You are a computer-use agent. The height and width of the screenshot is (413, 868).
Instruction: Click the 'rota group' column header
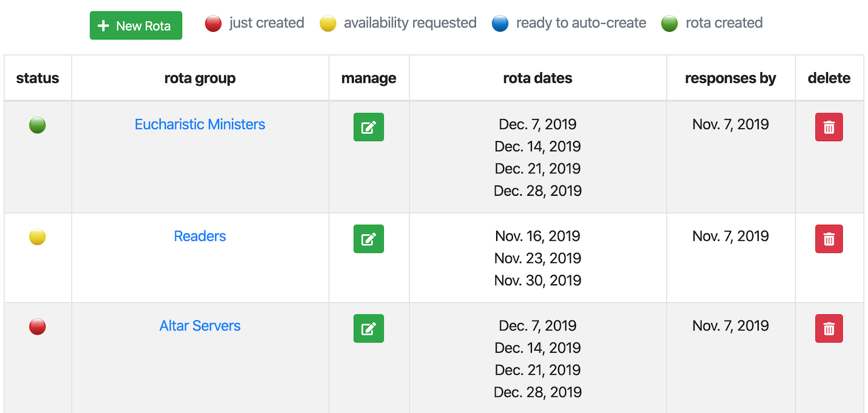(200, 79)
